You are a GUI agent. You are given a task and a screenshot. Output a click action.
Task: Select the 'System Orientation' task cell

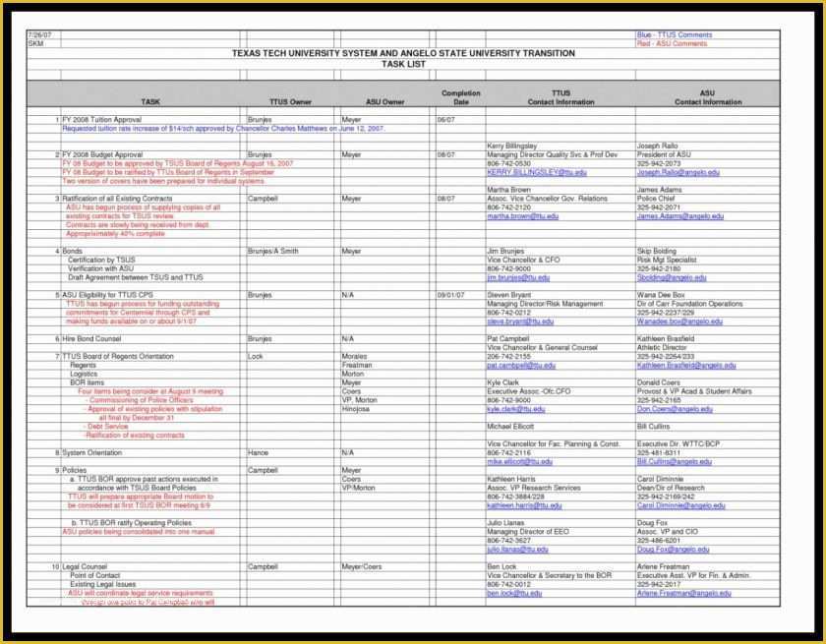click(92, 453)
